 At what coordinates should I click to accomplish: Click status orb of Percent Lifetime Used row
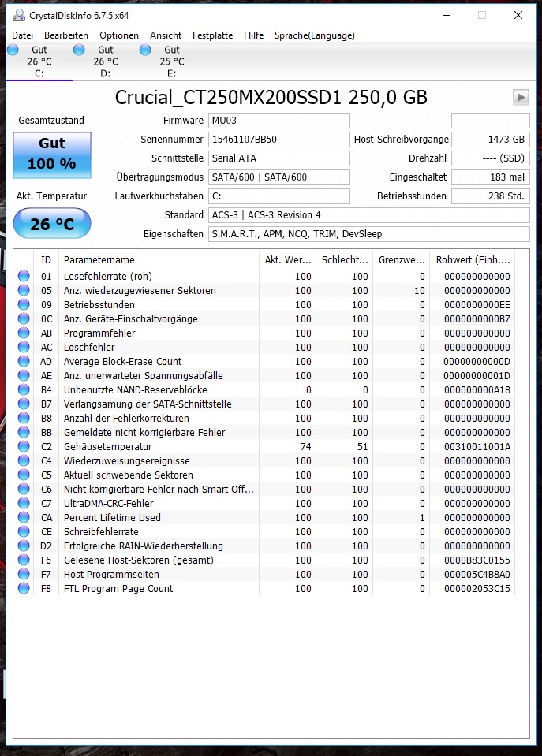24,517
